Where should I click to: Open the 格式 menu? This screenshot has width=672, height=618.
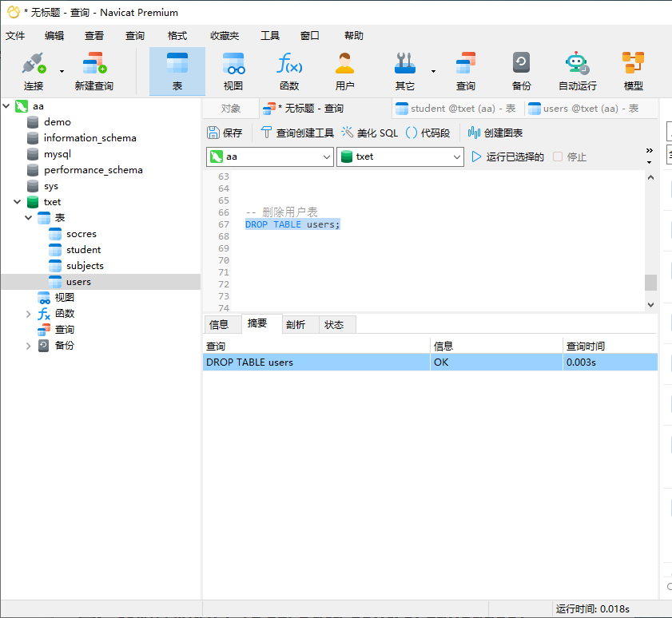177,36
